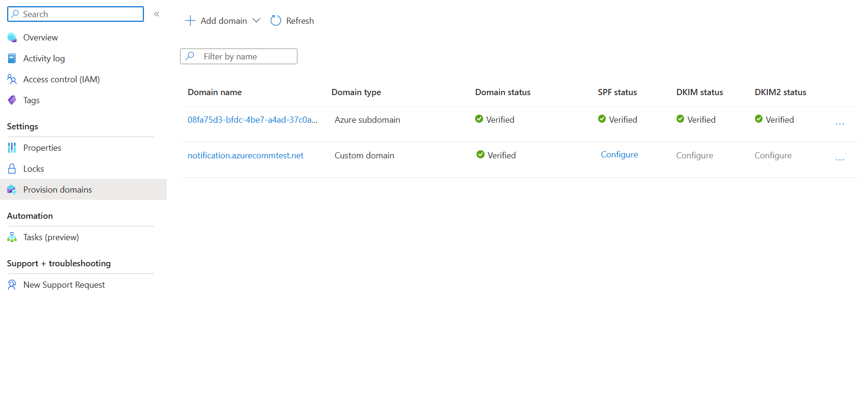868x409 pixels.
Task: Click the purple Tags icon
Action: pyautogui.click(x=12, y=100)
